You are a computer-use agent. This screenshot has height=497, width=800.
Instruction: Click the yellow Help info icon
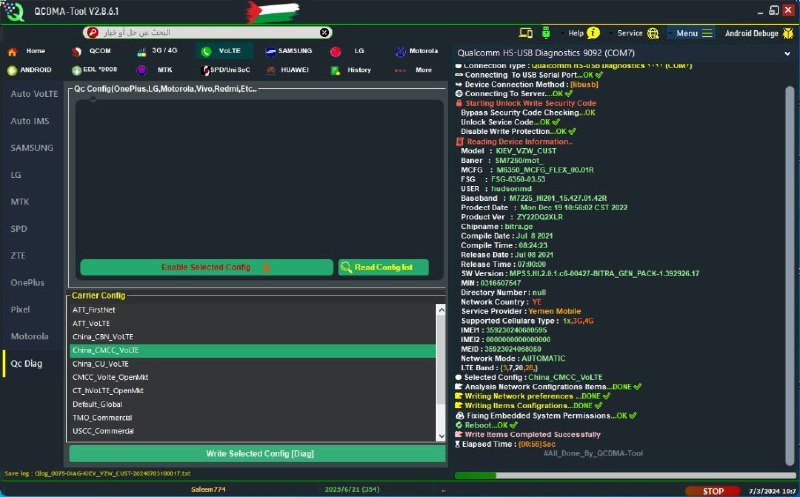(593, 33)
